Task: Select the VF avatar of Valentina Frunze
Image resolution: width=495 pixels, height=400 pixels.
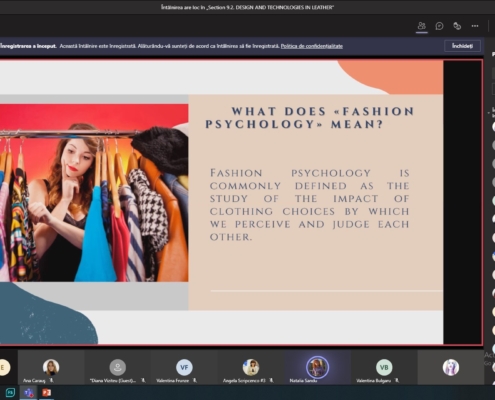Action: click(184, 367)
